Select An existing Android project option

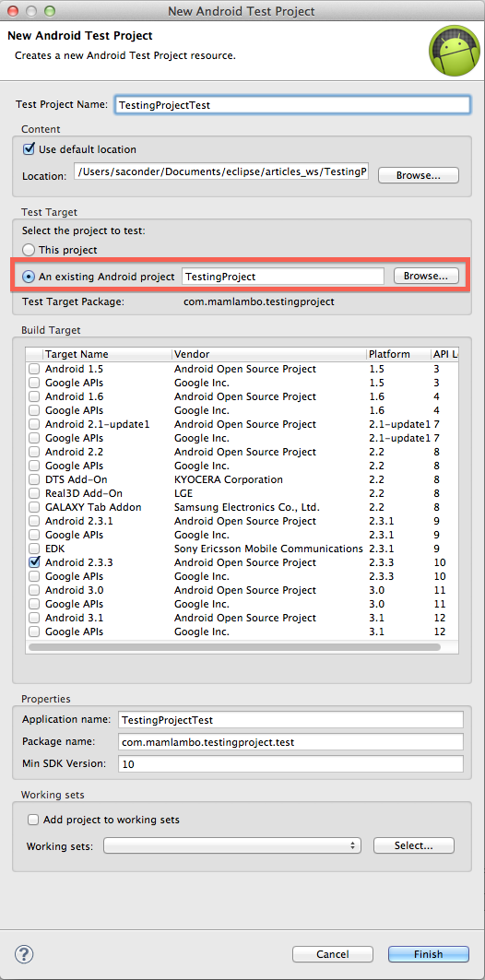[x=29, y=277]
